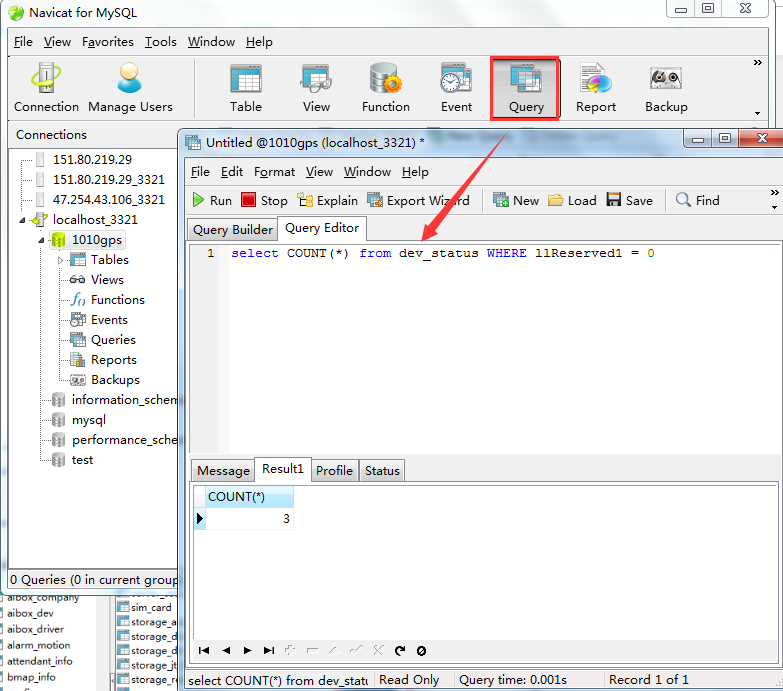Select the View toolbar icon

coord(316,88)
